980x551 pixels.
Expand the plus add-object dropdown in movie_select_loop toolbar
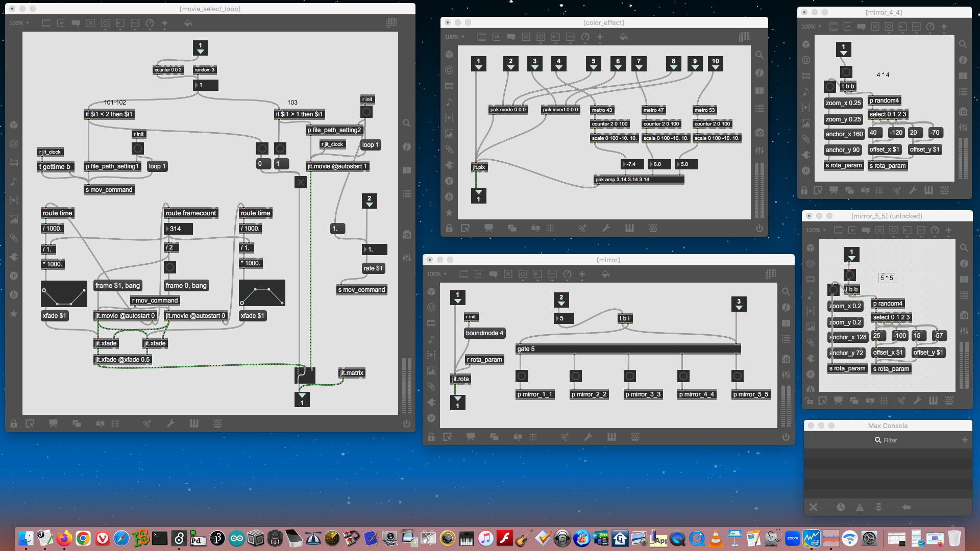pos(164,23)
